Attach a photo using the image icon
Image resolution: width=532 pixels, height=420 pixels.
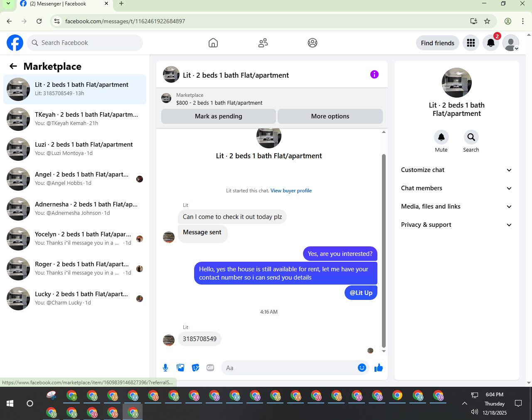click(x=180, y=368)
